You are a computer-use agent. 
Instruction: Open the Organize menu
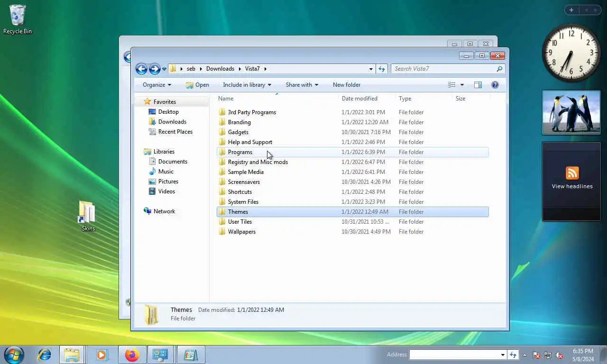157,85
